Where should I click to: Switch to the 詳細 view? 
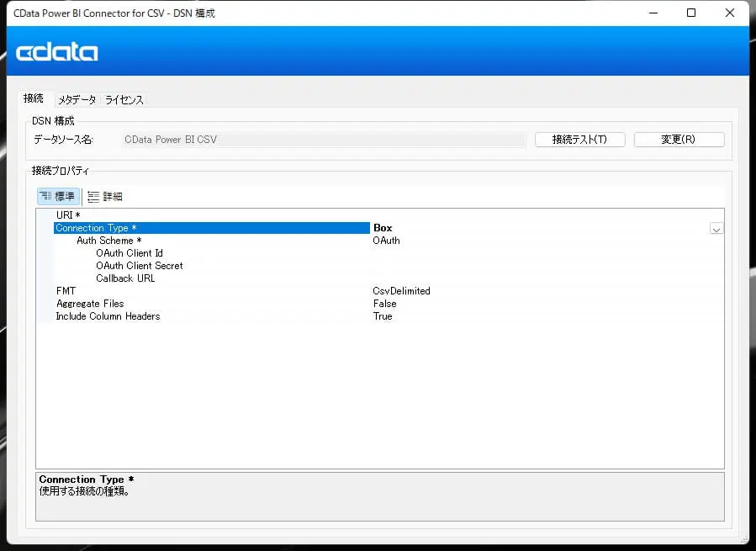pos(105,196)
